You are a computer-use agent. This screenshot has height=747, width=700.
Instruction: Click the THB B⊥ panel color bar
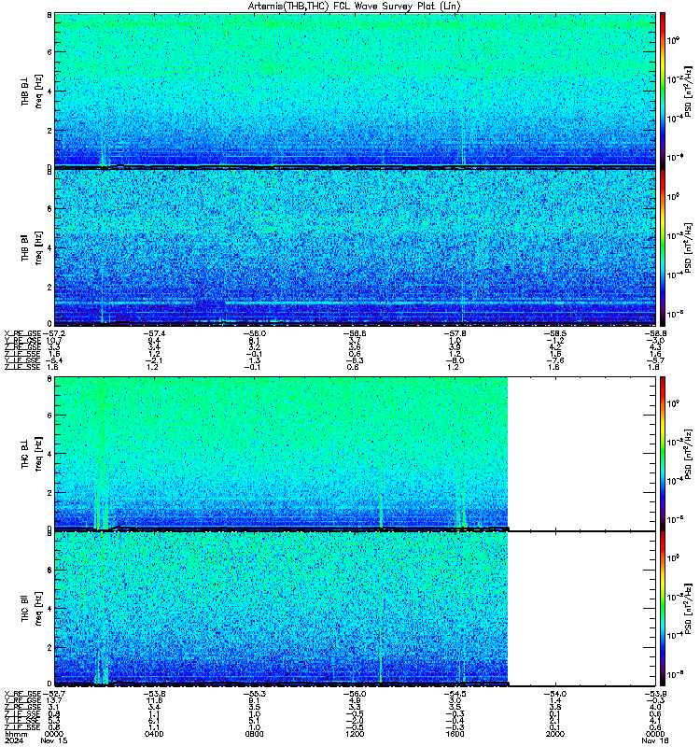pos(663,91)
